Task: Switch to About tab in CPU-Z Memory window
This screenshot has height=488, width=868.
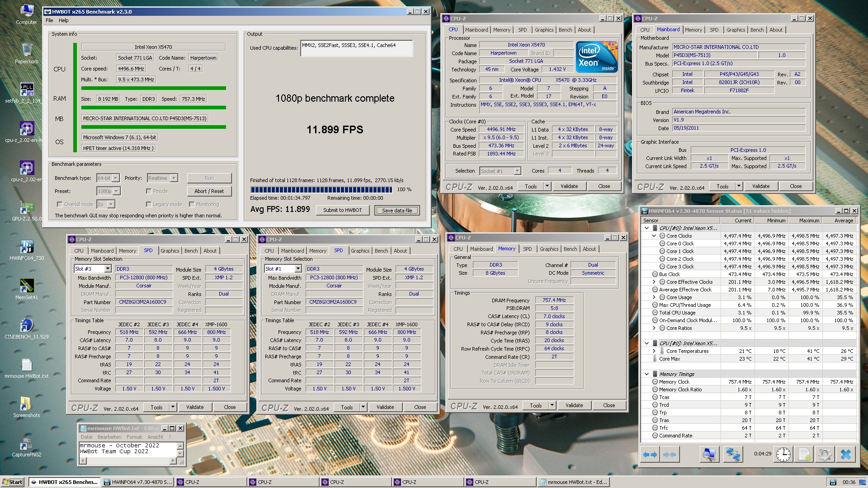Action: 589,249
